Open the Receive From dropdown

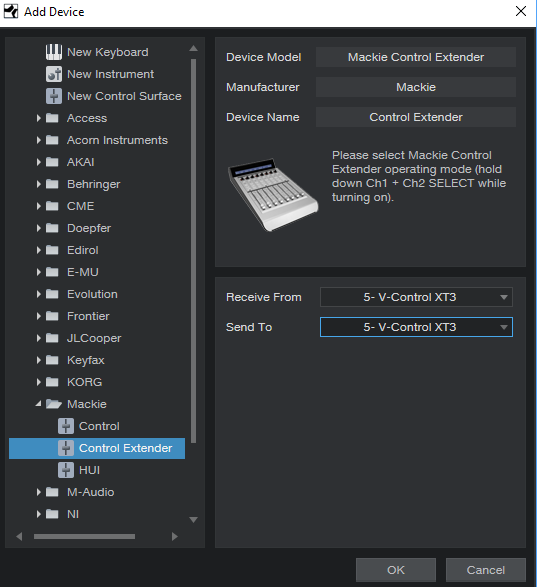click(x=416, y=297)
